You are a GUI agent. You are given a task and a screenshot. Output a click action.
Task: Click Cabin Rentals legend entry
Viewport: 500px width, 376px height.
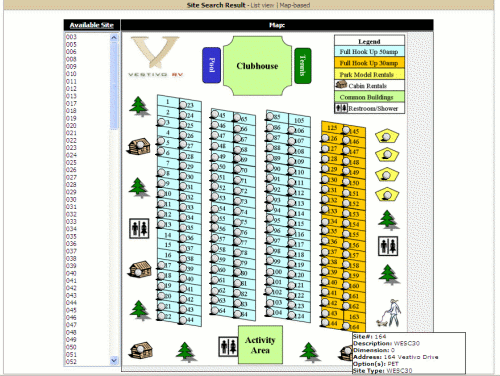tap(369, 85)
